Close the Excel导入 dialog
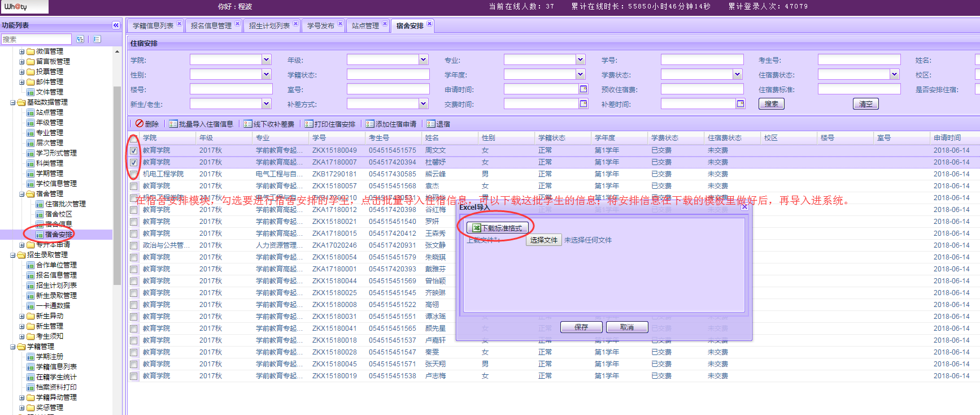 click(744, 207)
